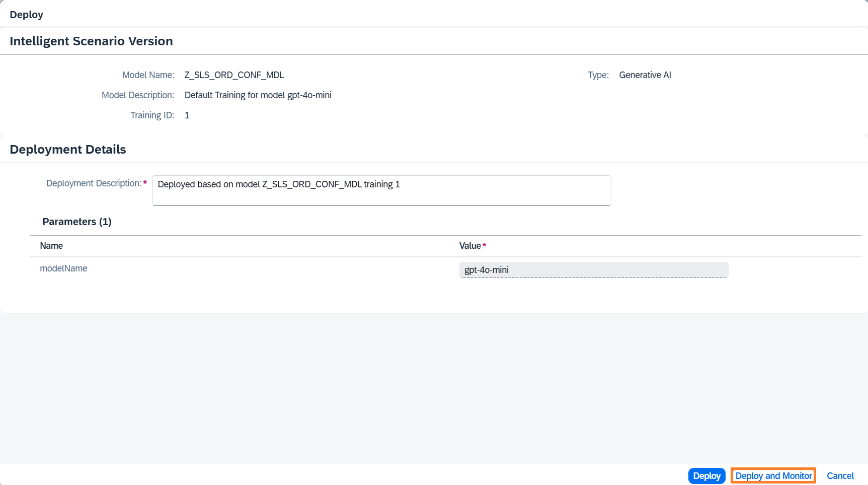The image size is (868, 485).
Task: Click the modelName parameter row
Action: coord(63,268)
